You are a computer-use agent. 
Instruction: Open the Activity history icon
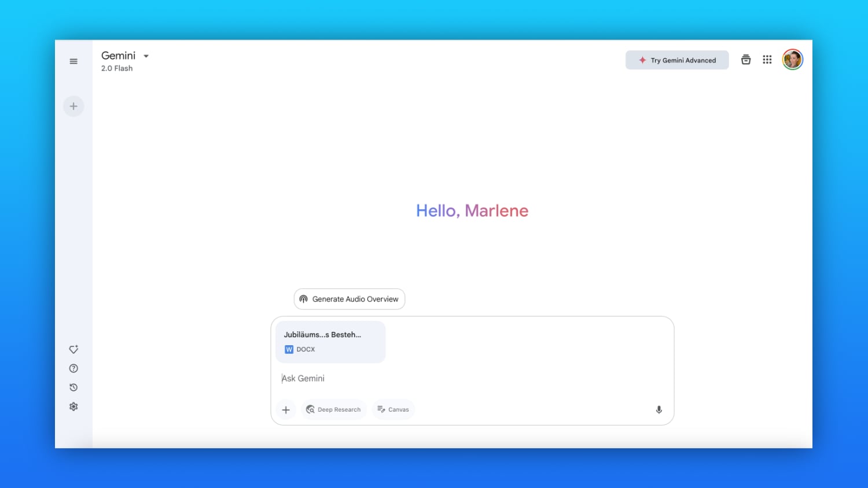73,387
